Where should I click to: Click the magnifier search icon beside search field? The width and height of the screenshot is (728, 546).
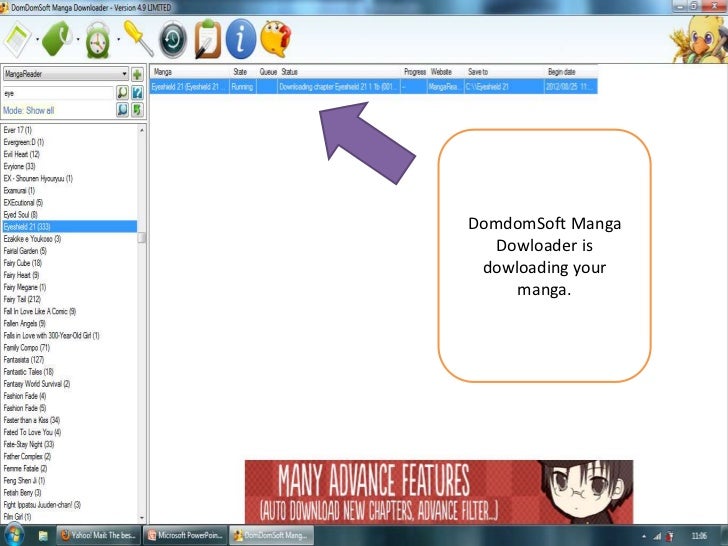122,93
